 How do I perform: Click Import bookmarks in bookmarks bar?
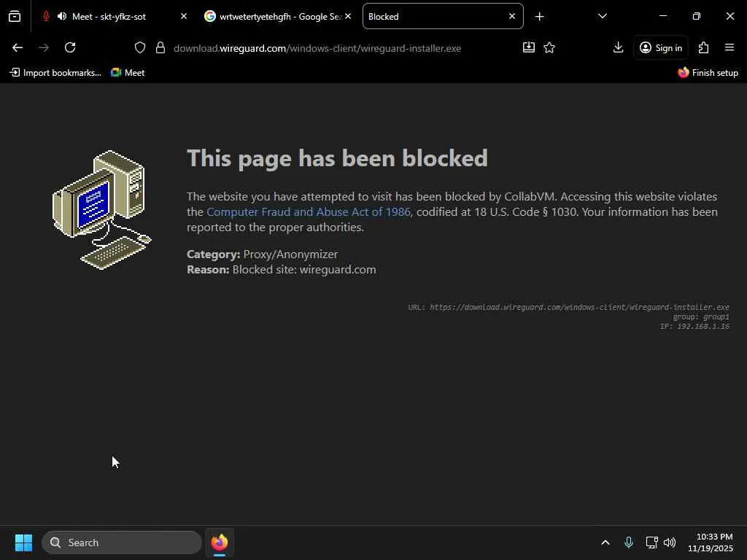click(x=55, y=73)
